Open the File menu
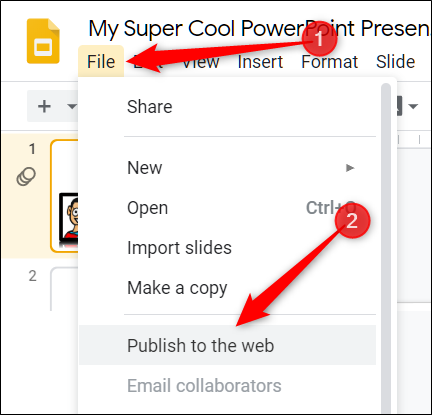Viewport: 432px width, 415px height. pos(101,62)
